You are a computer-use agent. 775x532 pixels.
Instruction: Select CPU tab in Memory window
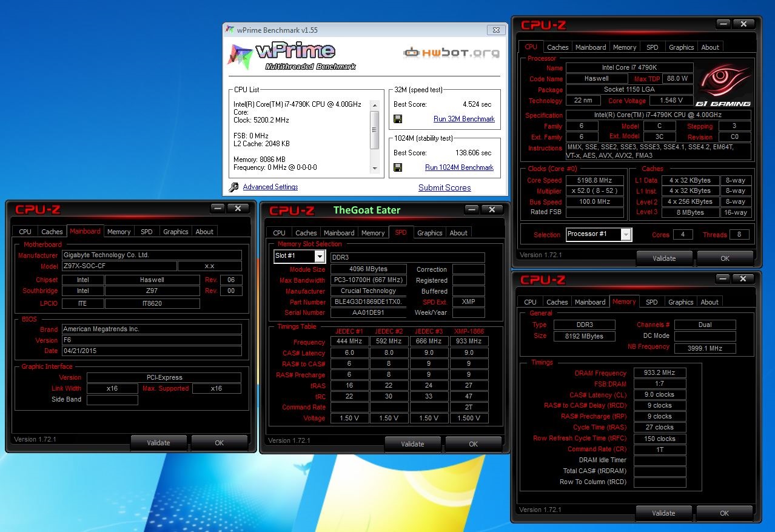[x=530, y=302]
